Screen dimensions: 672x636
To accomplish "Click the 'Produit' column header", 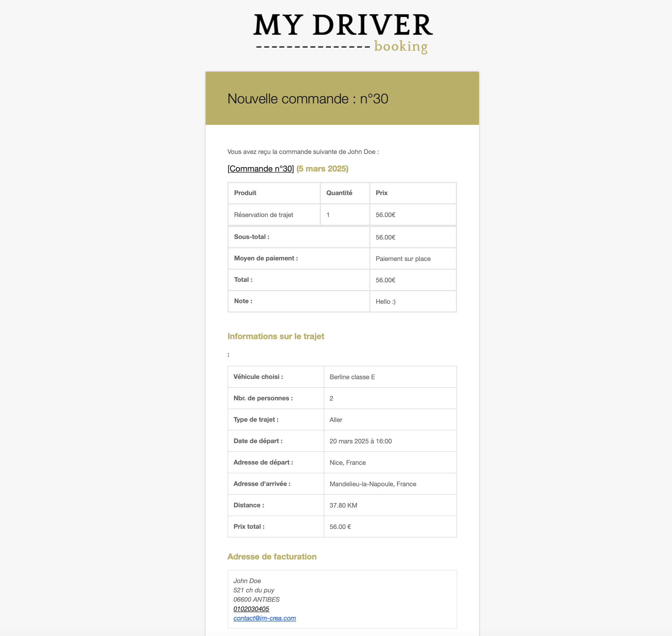I will point(245,193).
